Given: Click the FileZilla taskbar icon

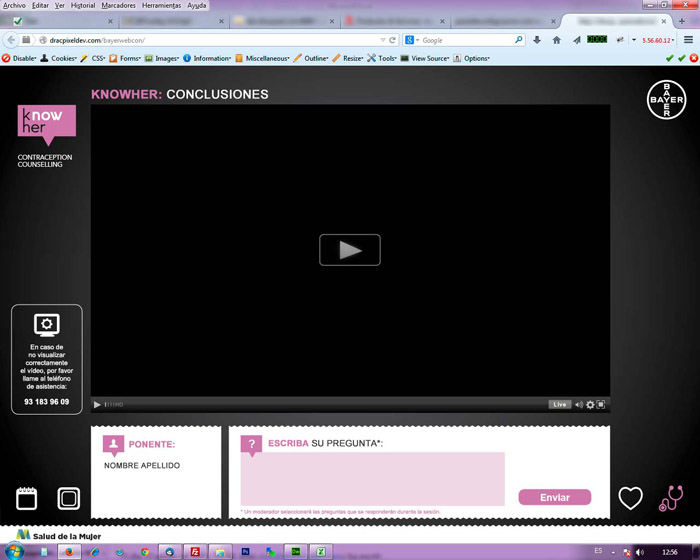Looking at the screenshot, I should [195, 552].
